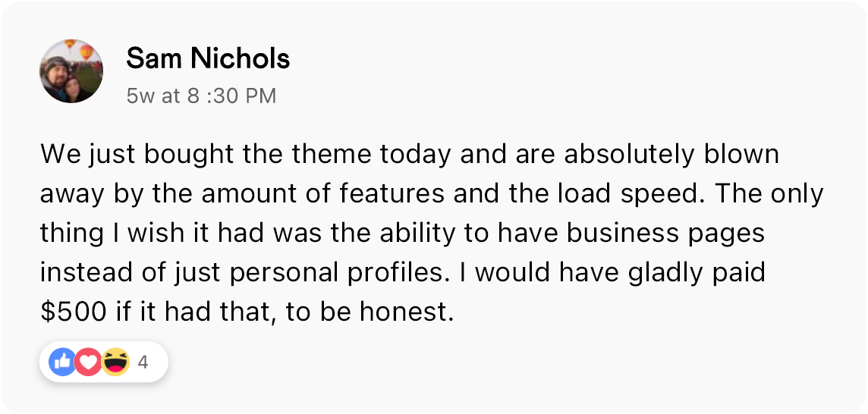This screenshot has width=868, height=414.
Task: Click the hot air balloon in the avatar
Action: coord(89,52)
